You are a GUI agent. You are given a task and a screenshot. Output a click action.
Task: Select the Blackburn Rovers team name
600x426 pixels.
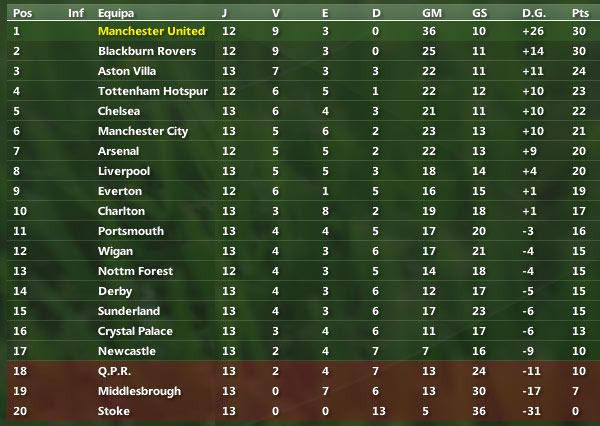(147, 51)
